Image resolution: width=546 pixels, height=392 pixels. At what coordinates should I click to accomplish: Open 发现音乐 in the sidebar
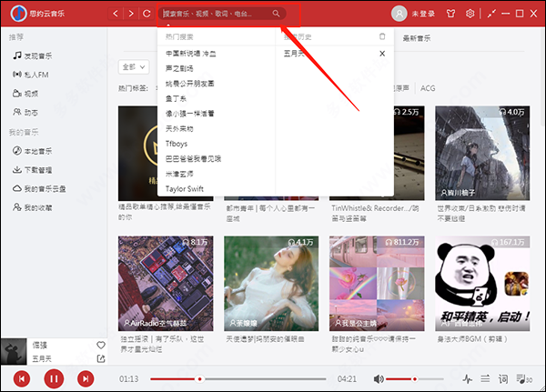point(33,55)
